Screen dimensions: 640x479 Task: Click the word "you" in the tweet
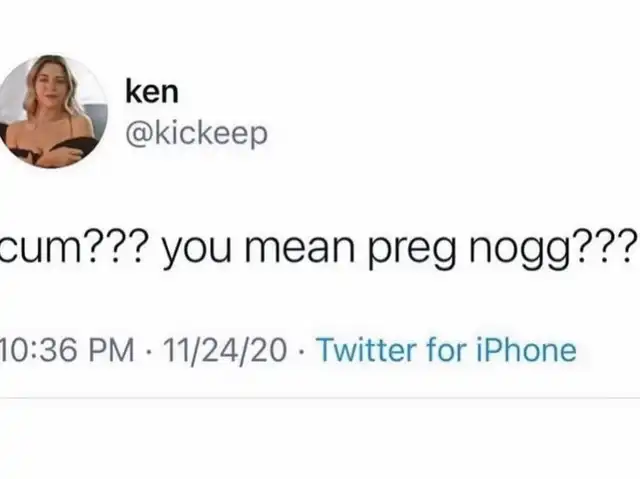point(197,249)
